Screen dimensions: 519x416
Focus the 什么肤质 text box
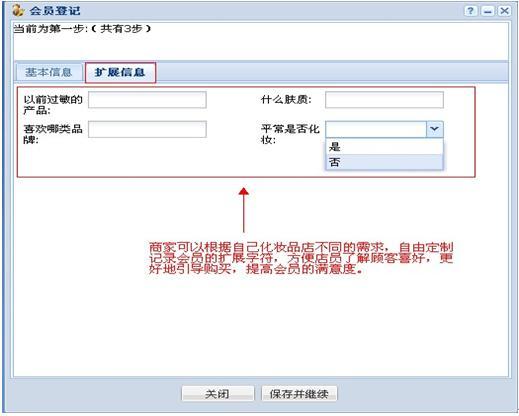click(384, 100)
